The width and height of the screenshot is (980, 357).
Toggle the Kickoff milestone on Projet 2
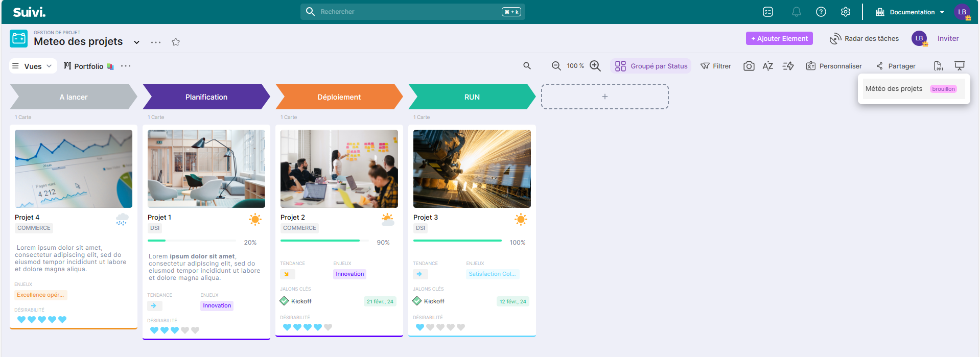pos(285,301)
